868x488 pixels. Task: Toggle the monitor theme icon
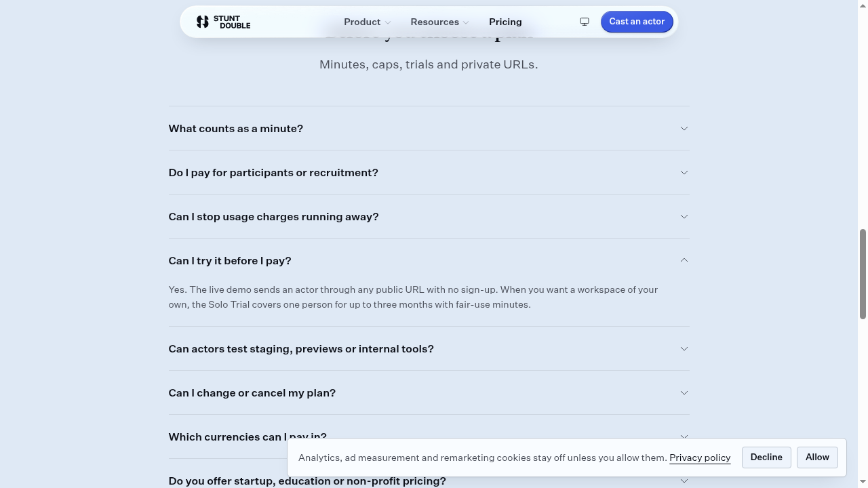585,22
